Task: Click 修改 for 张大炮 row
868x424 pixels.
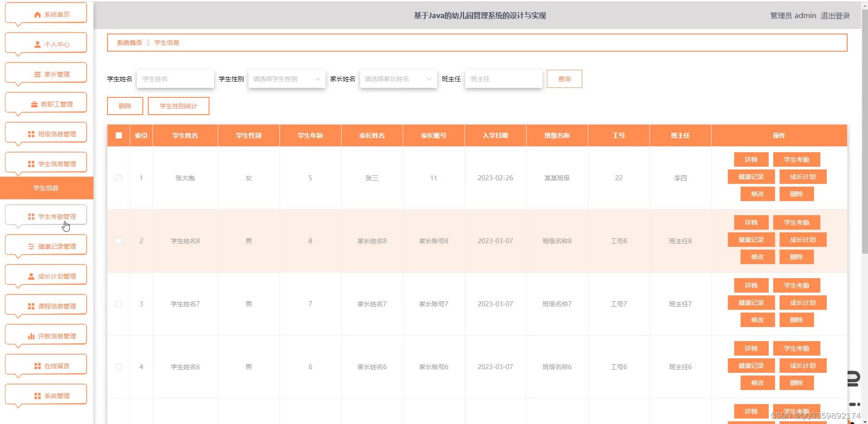Action: 758,194
